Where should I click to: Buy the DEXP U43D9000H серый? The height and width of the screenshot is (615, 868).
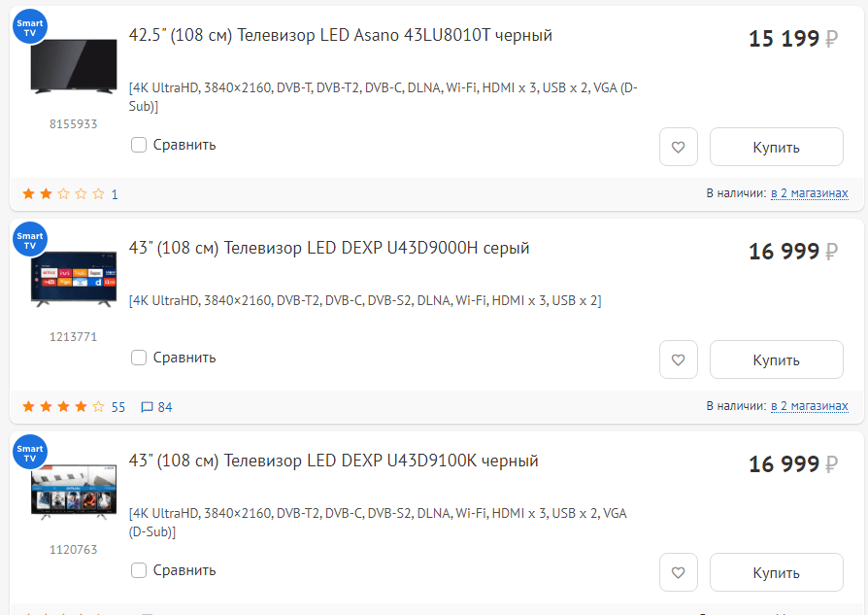776,359
